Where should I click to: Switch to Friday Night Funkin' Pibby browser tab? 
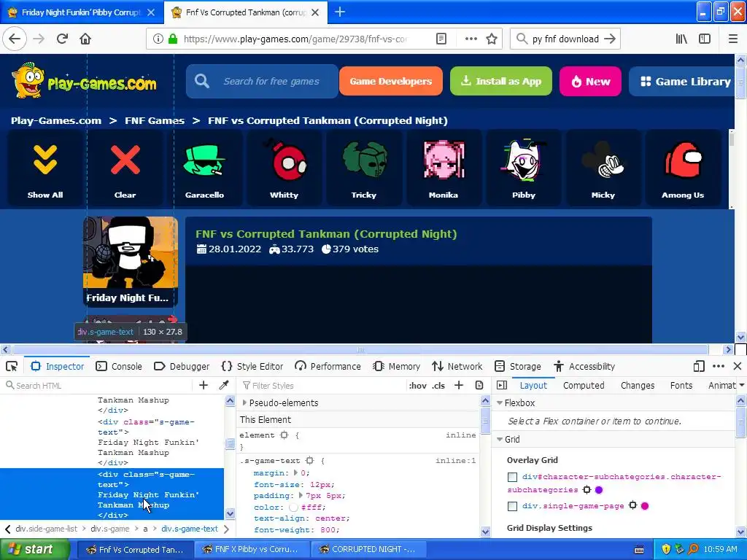pyautogui.click(x=82, y=12)
